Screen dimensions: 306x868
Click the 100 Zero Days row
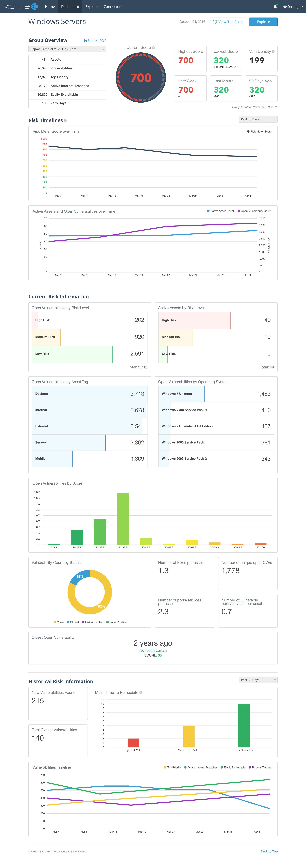67,103
